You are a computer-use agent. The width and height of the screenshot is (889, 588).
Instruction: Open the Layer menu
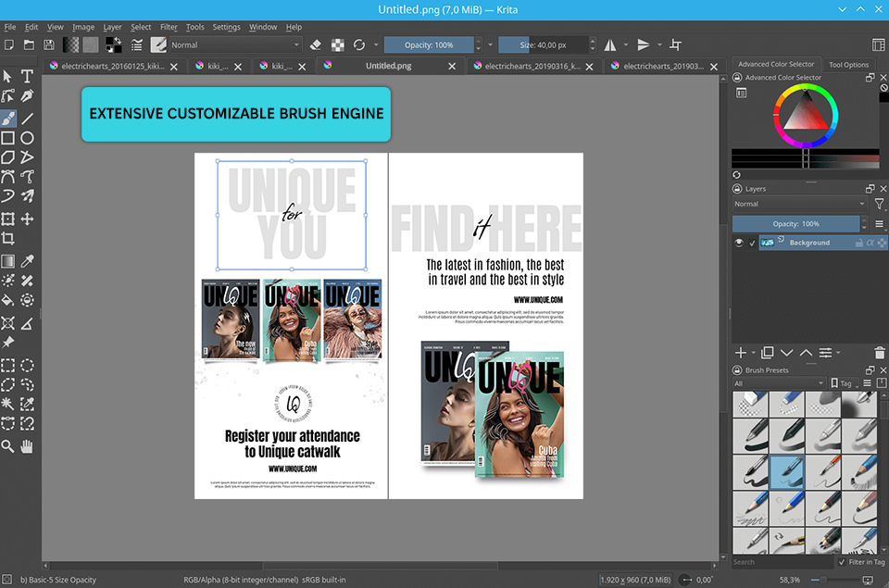[112, 27]
